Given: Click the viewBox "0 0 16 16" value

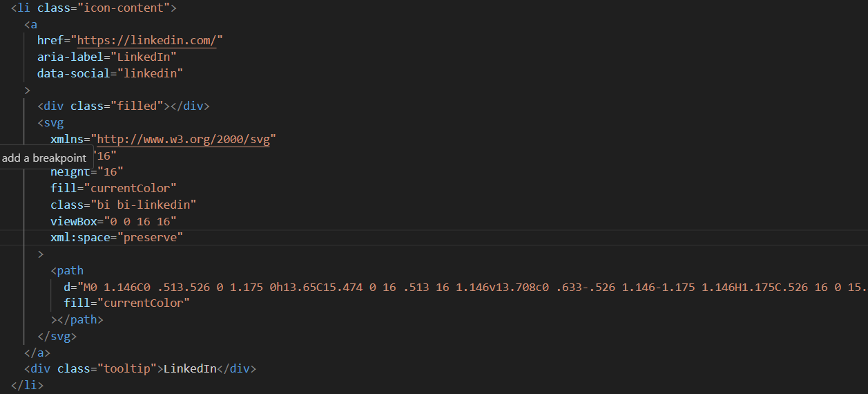Looking at the screenshot, I should click(x=143, y=221).
